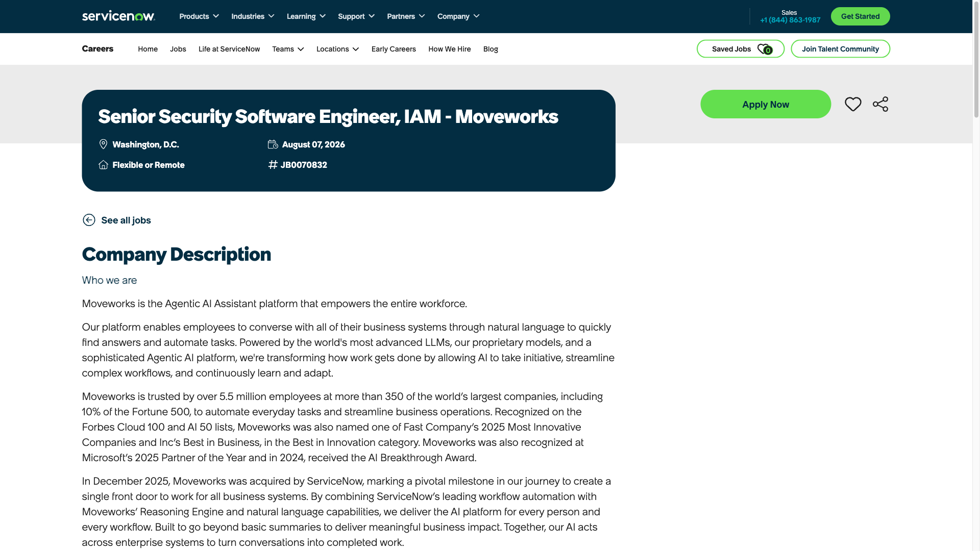Image resolution: width=980 pixels, height=551 pixels.
Task: Click the job title heading
Action: click(x=328, y=116)
